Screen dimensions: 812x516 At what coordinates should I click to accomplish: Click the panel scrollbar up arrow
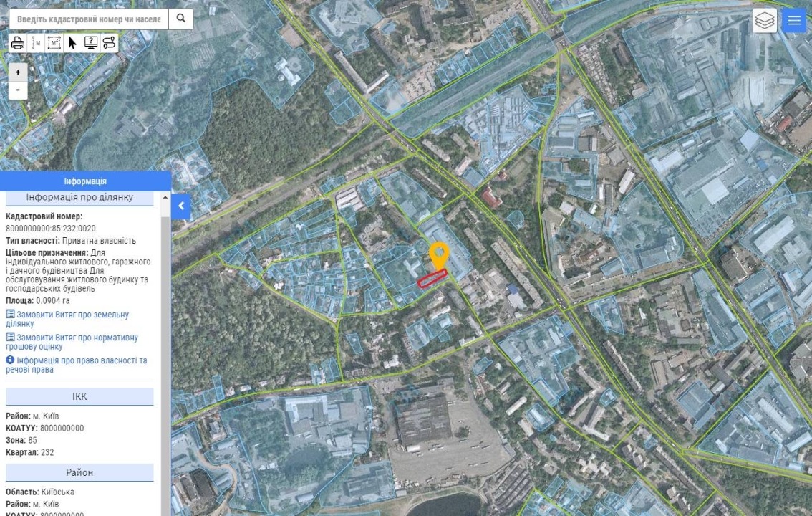coord(165,197)
